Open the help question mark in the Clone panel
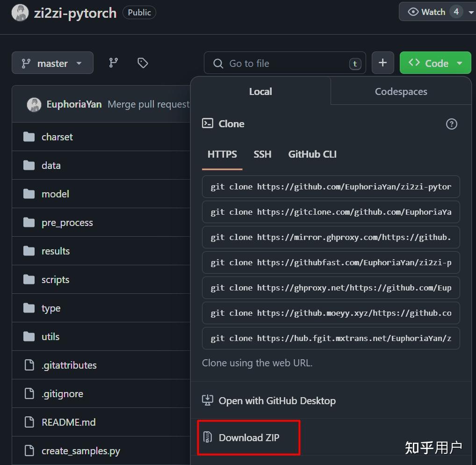This screenshot has height=465, width=476. point(451,124)
